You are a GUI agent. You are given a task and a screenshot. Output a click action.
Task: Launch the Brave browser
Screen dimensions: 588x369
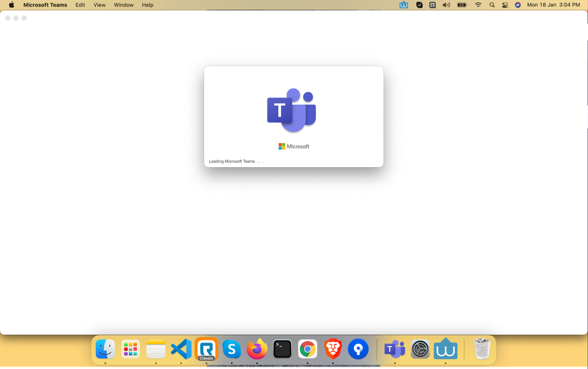click(332, 349)
